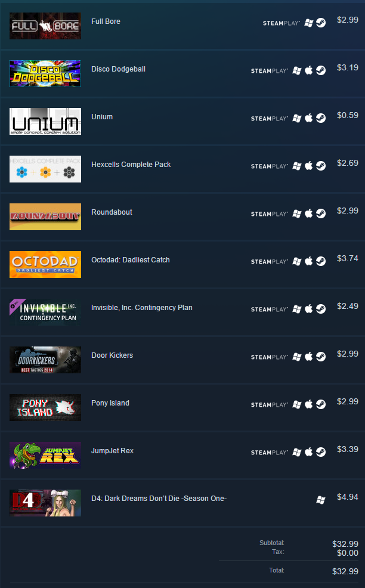Open the Pony Island title link
365x588 pixels.
coord(110,403)
